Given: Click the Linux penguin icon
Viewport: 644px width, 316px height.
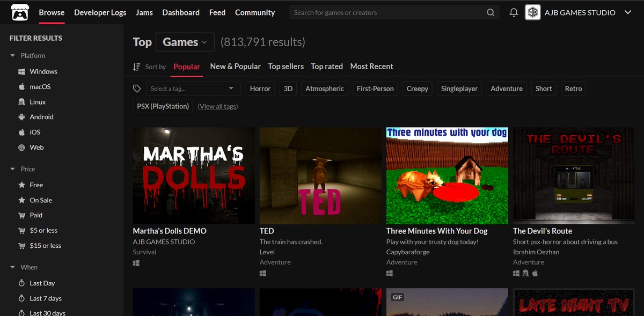Looking at the screenshot, I should [x=21, y=102].
